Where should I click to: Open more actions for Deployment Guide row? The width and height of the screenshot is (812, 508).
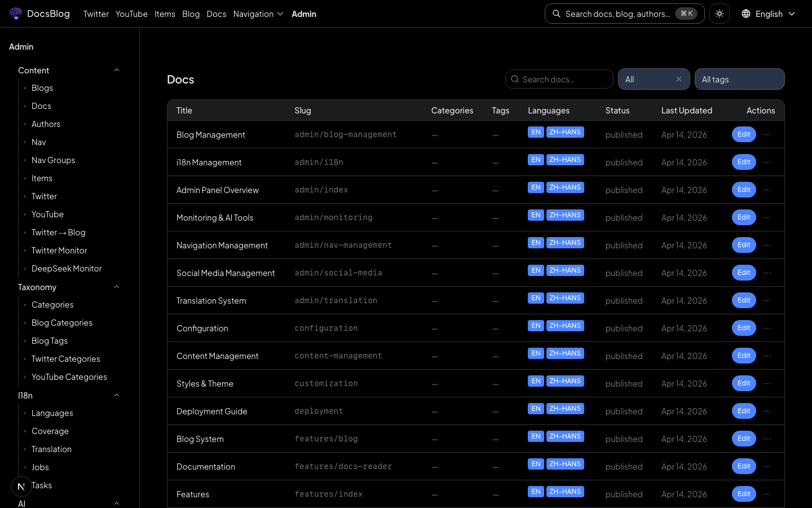click(x=767, y=411)
